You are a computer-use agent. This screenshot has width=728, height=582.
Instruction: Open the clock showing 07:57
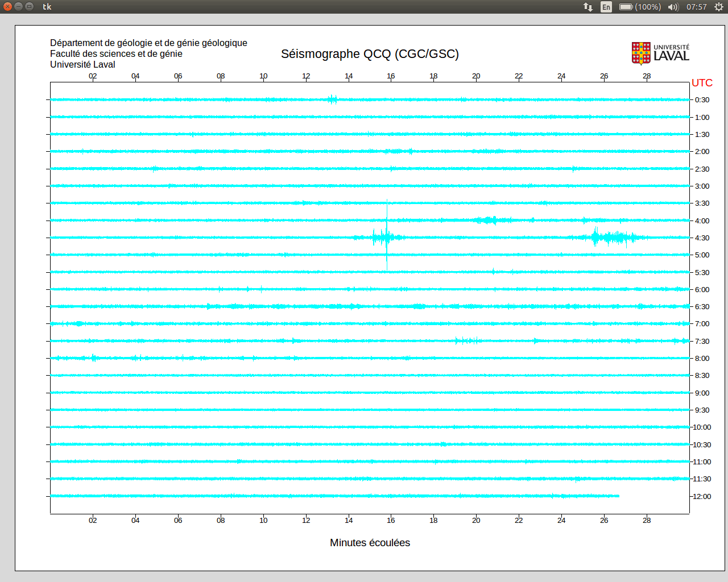(696, 7)
